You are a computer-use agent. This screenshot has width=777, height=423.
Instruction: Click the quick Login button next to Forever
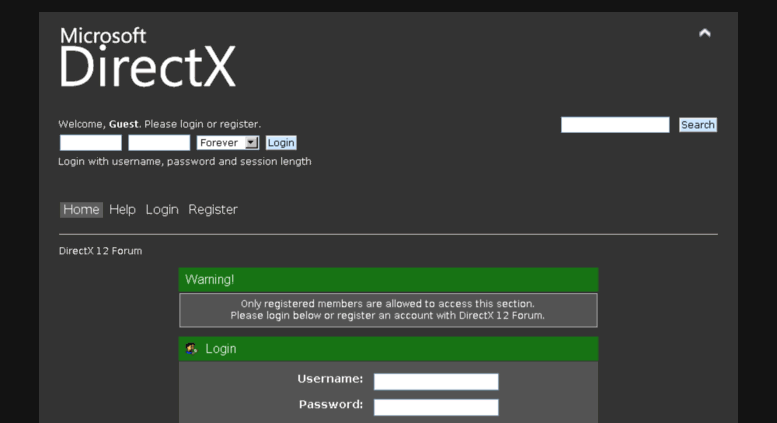[281, 143]
